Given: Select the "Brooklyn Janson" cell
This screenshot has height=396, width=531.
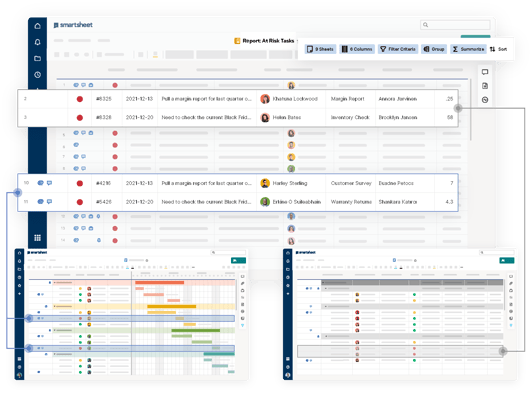Looking at the screenshot, I should click(404, 118).
